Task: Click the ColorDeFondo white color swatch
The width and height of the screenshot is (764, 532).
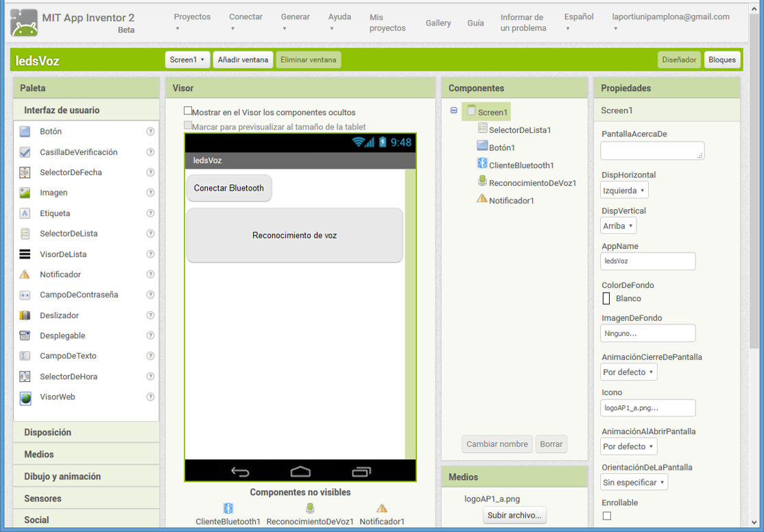Action: click(606, 298)
